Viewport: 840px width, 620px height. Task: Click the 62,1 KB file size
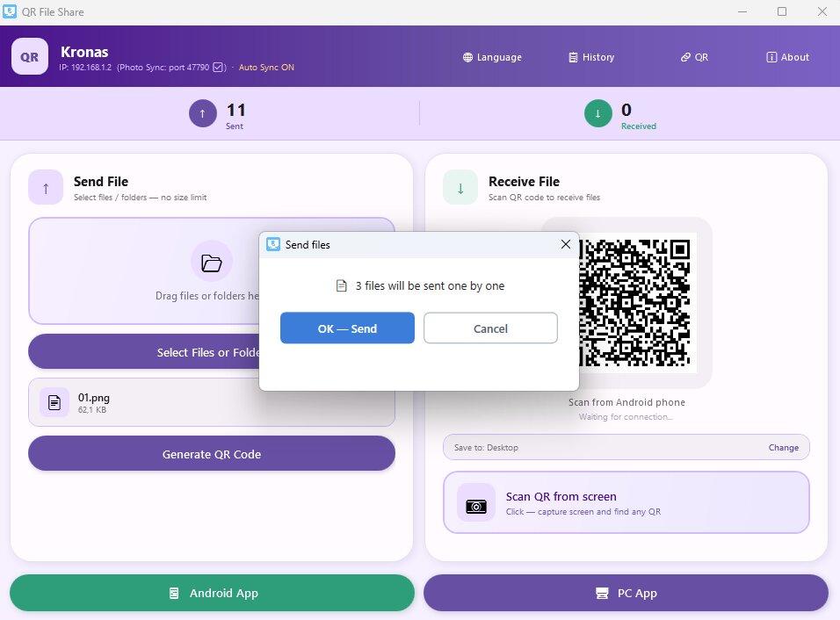pyautogui.click(x=92, y=410)
